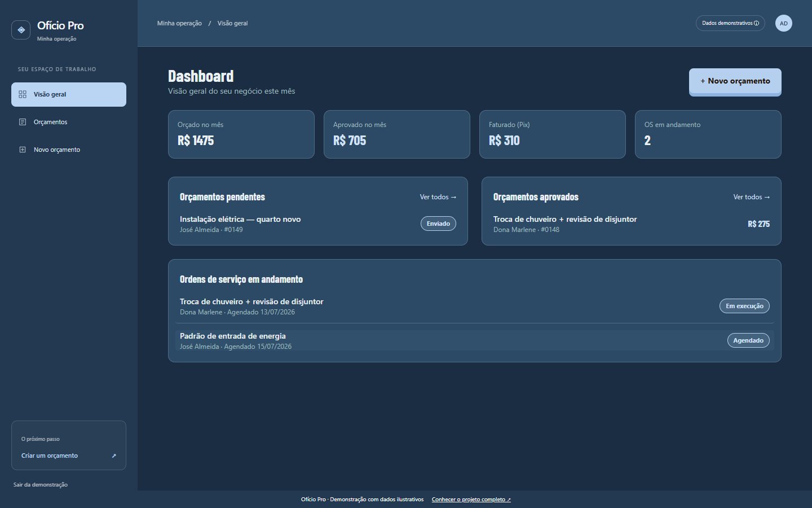
Task: Click the Minha operação breadcrumb
Action: tap(179, 23)
